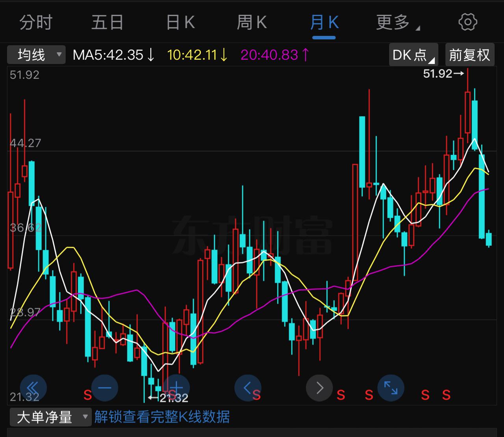Tap the MA5:42.35 value
Screen dimensions: 504x437
click(114, 55)
